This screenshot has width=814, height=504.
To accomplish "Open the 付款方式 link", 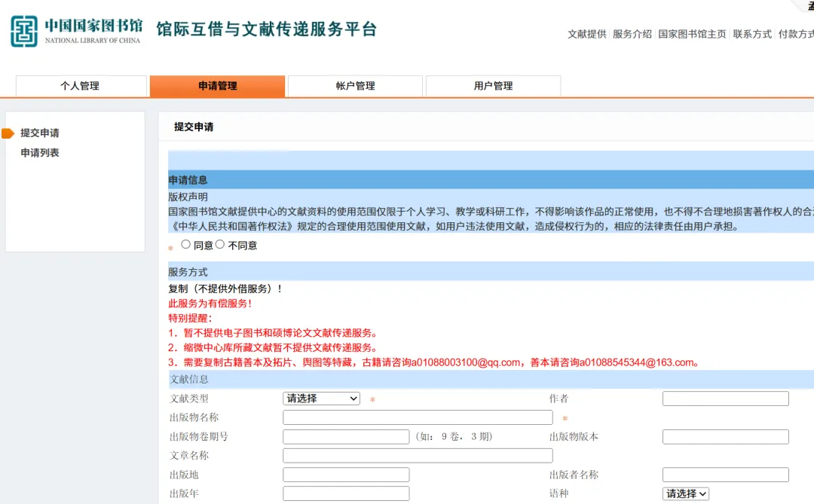I will coord(796,34).
